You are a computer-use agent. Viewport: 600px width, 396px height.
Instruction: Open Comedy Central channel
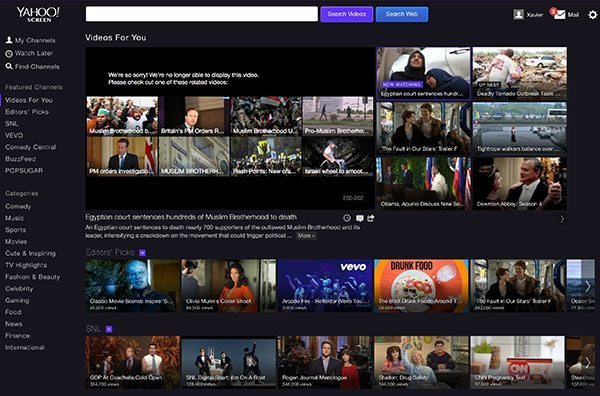[x=31, y=147]
